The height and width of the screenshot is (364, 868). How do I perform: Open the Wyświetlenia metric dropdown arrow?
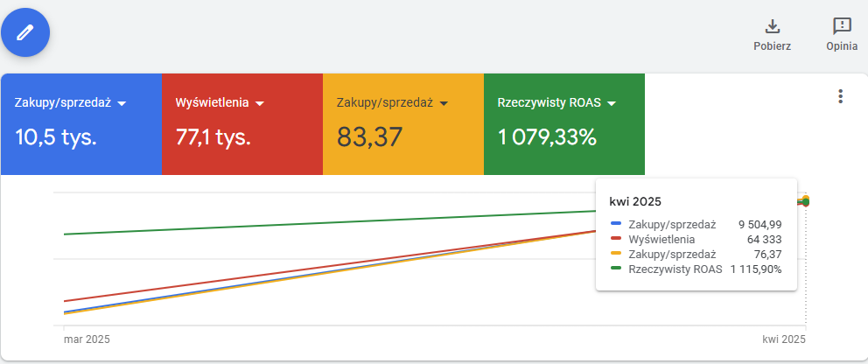point(259,103)
